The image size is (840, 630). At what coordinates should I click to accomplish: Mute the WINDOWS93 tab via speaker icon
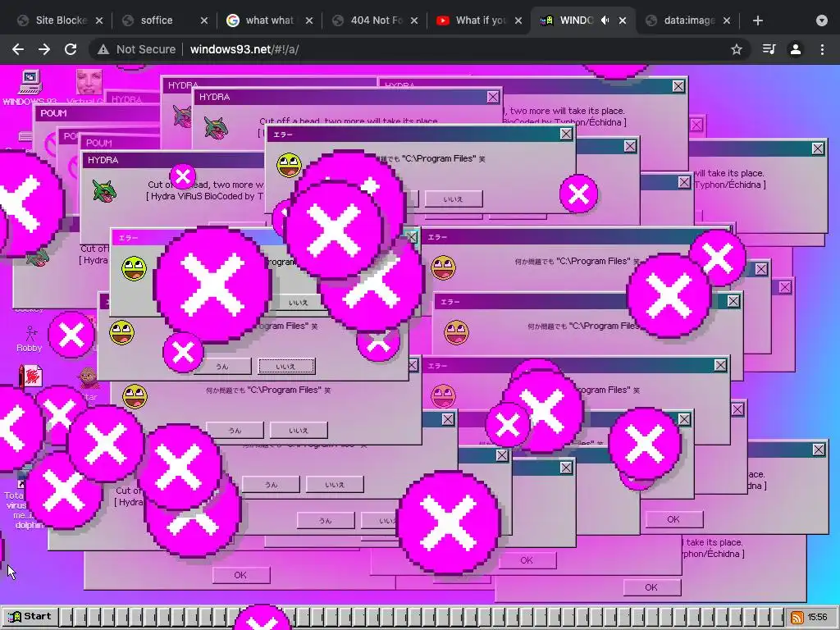pyautogui.click(x=605, y=21)
